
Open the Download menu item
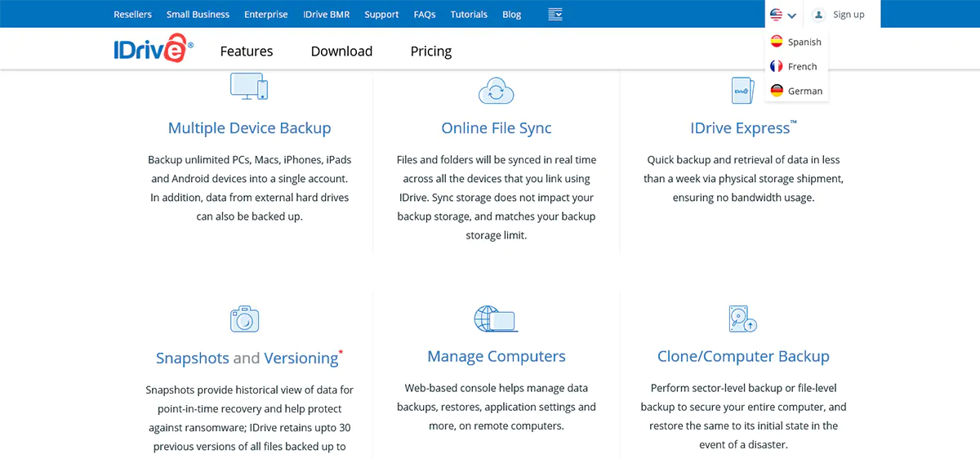click(341, 51)
